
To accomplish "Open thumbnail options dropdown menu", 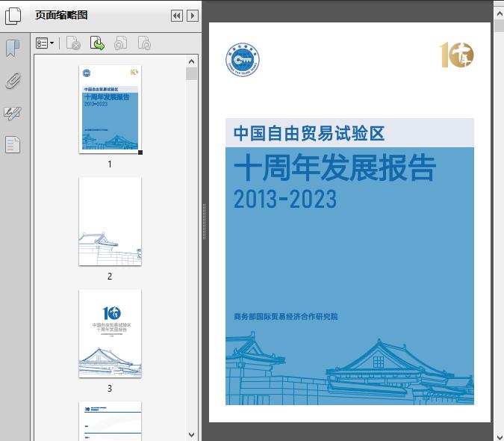I will click(45, 43).
